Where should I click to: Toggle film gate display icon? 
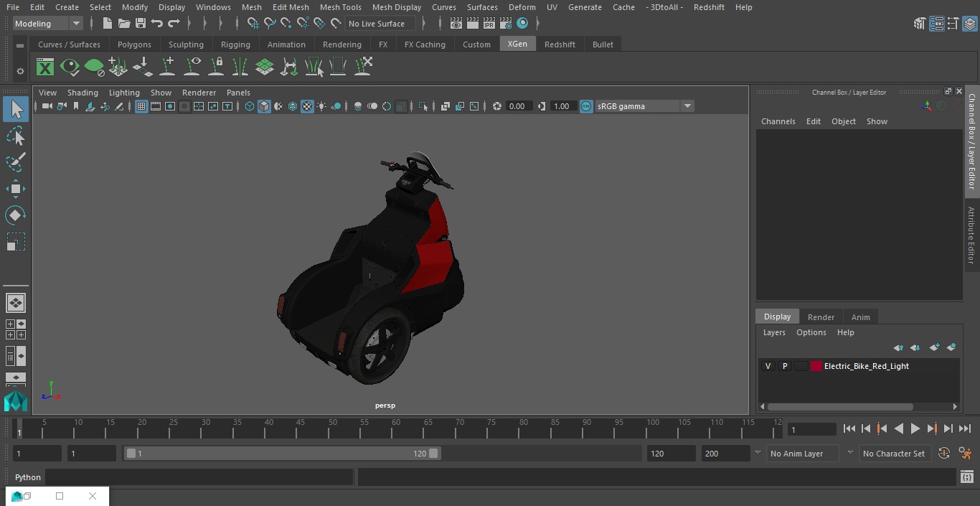pos(156,106)
